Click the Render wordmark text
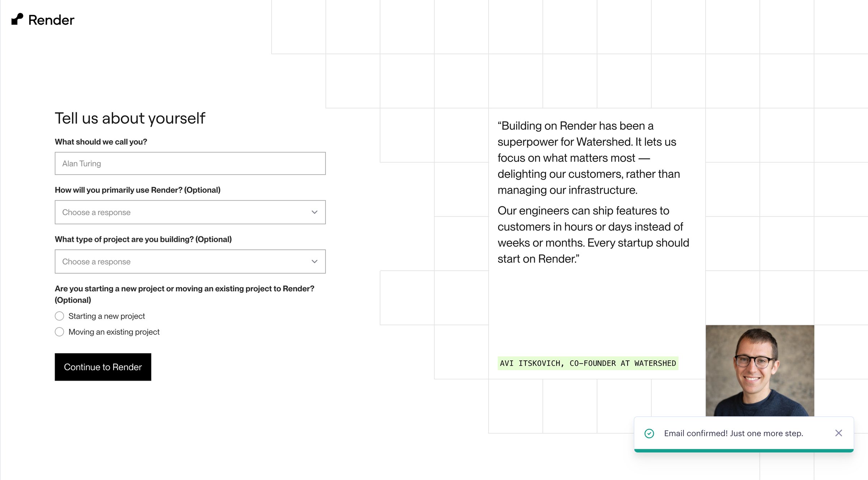The height and width of the screenshot is (480, 868). [x=51, y=20]
